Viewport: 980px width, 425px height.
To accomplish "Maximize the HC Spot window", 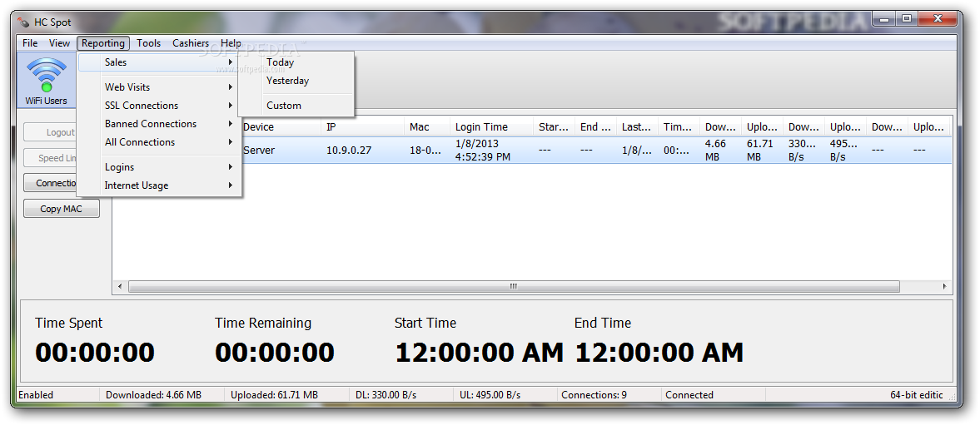I will click(906, 20).
